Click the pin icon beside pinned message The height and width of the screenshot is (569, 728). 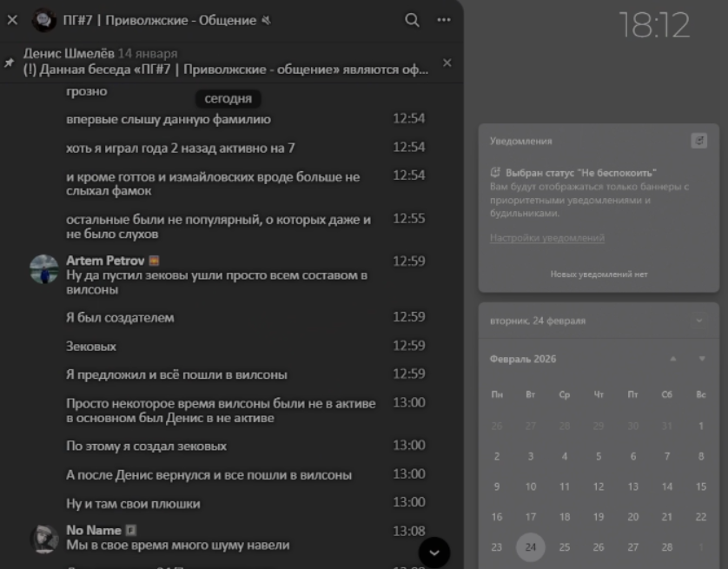[10, 63]
